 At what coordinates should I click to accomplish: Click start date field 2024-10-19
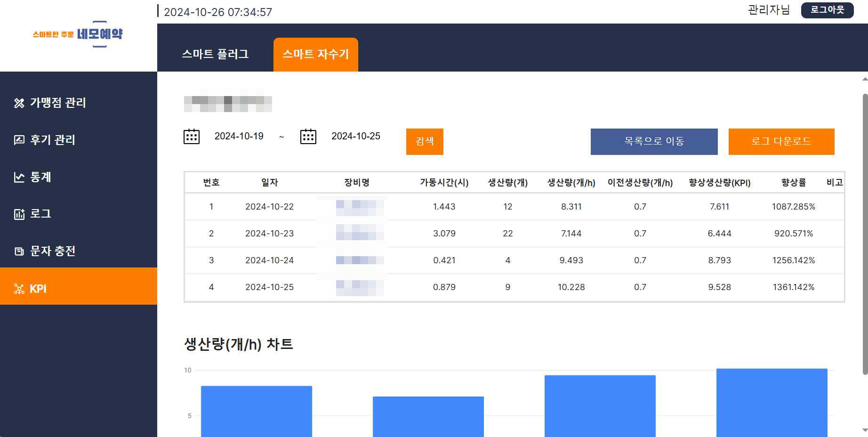coord(239,136)
